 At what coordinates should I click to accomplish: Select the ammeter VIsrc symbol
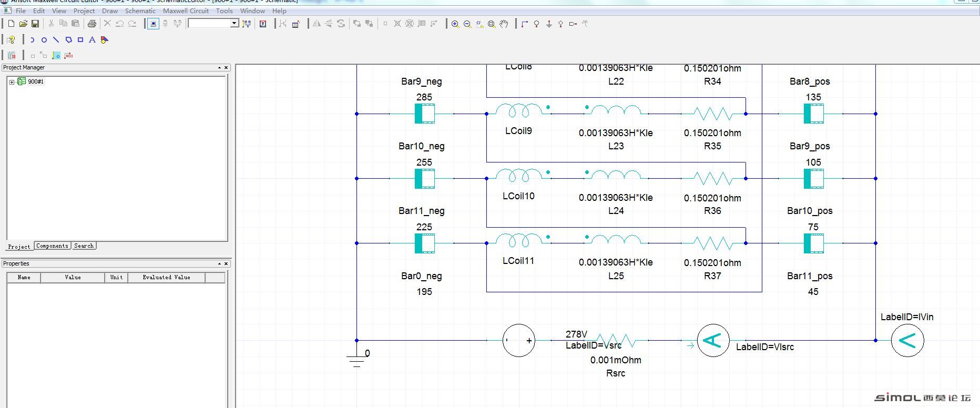713,341
